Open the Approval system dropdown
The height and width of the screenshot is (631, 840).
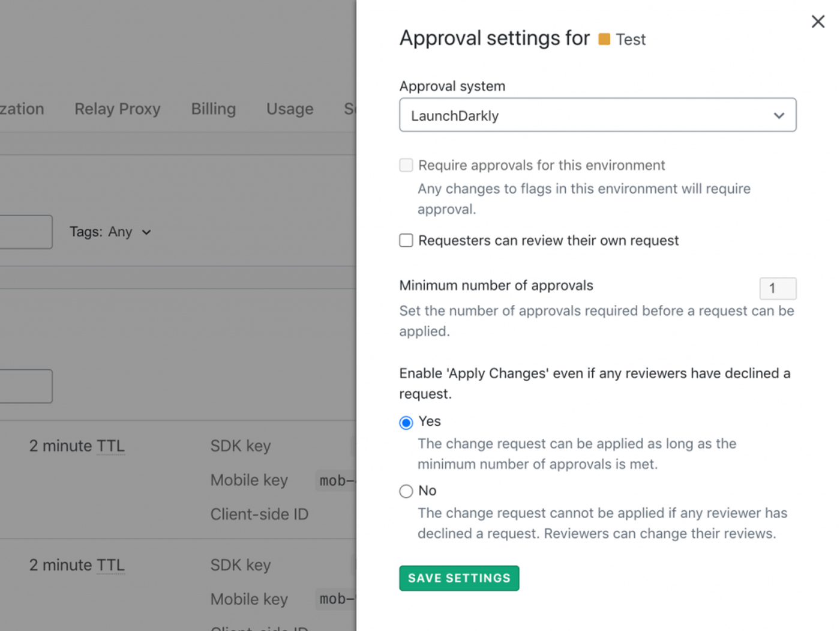click(597, 115)
